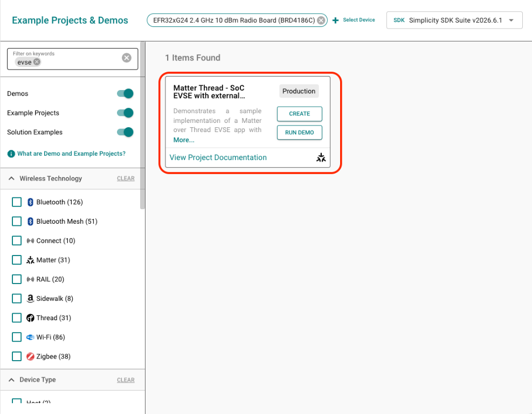Image resolution: width=532 pixels, height=414 pixels.
Task: Toggle the Solution Examples switch
Action: 125,132
